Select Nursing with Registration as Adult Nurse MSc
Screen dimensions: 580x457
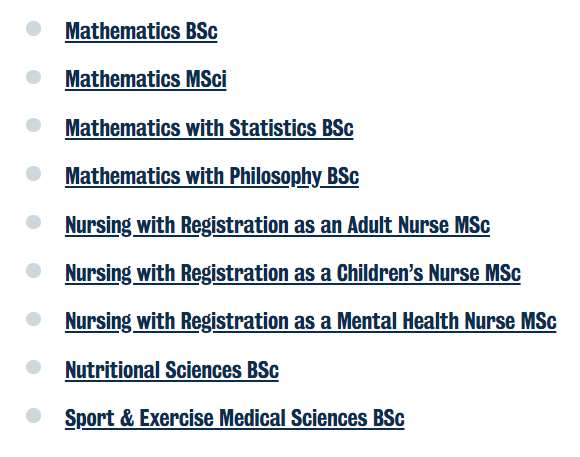click(x=277, y=225)
